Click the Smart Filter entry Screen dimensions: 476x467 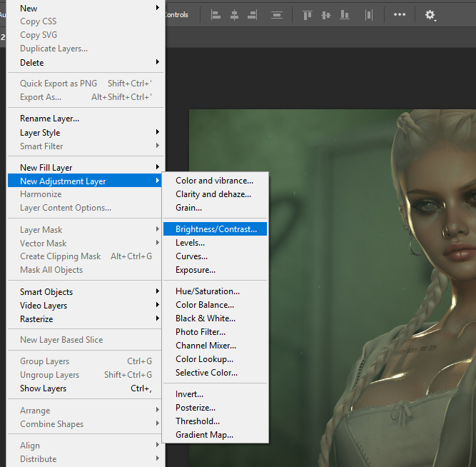(x=86, y=146)
